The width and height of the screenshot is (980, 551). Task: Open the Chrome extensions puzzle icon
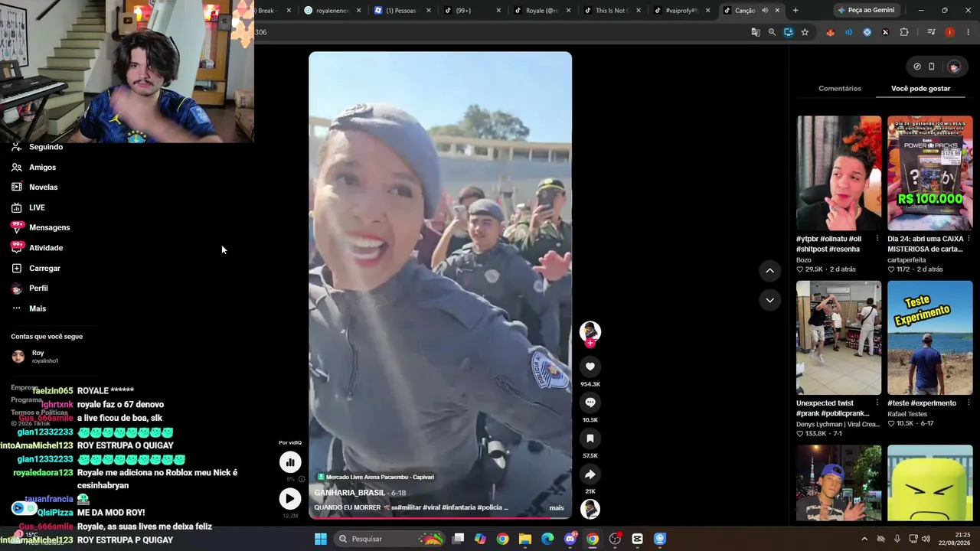[904, 32]
